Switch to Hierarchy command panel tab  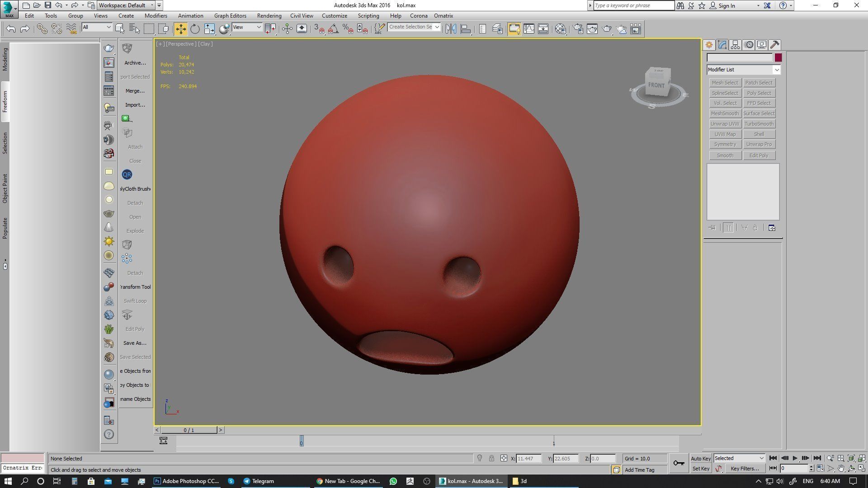(735, 45)
